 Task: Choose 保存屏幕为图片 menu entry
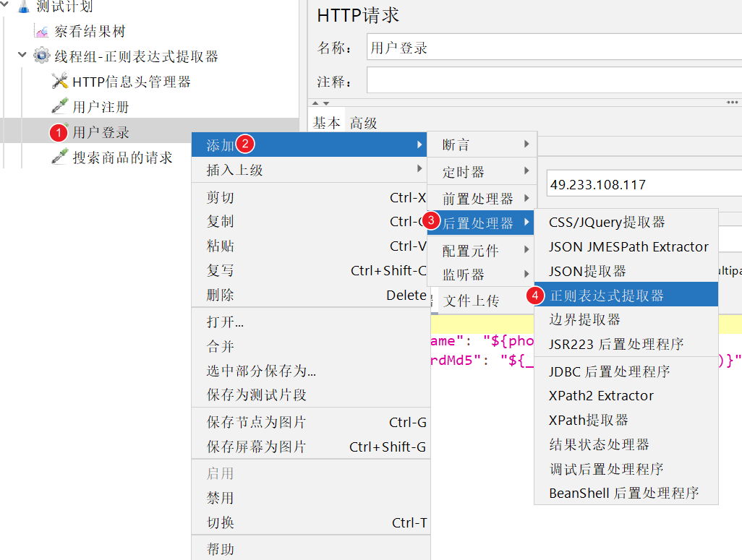311,447
